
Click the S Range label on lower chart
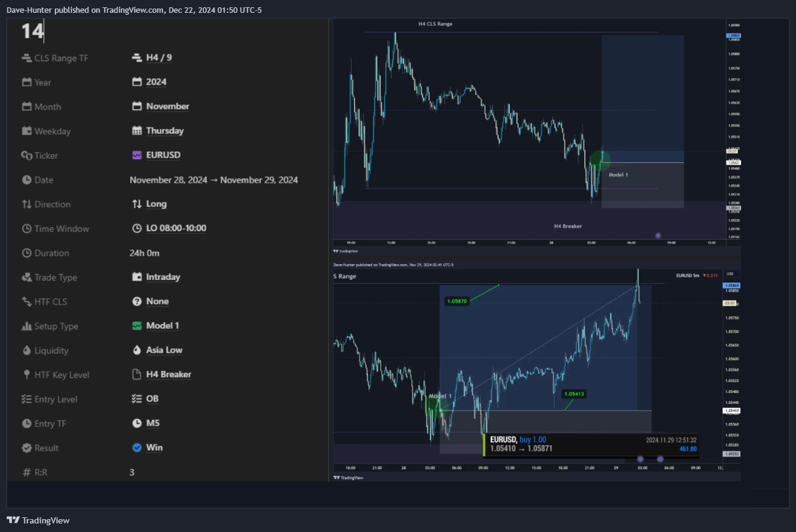[345, 276]
